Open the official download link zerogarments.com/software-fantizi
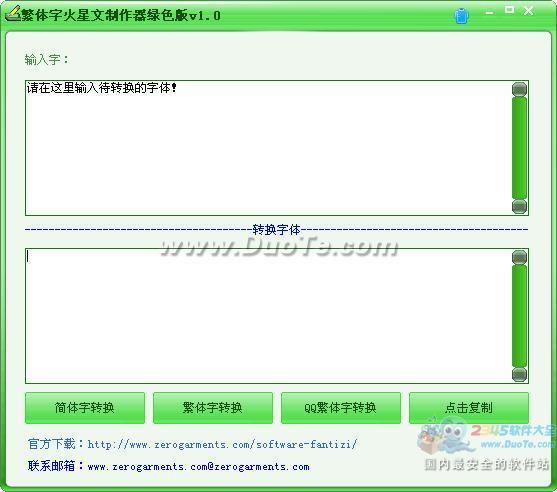Viewport: 557px width, 492px height. click(x=222, y=444)
